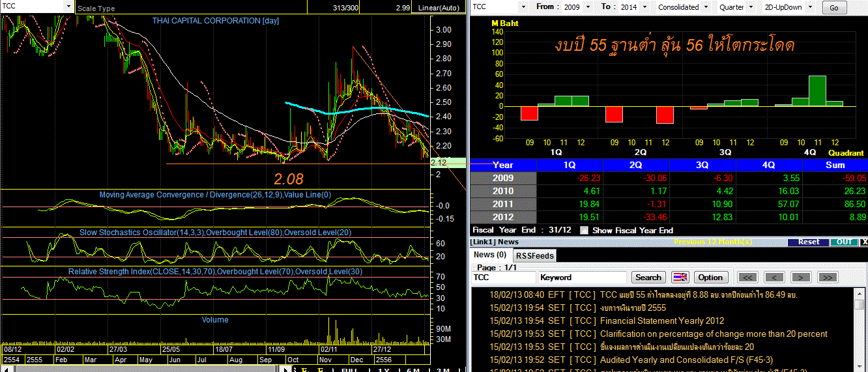The width and height of the screenshot is (868, 372).
Task: Open the chart symbol TCC dropdown
Action: point(68,6)
